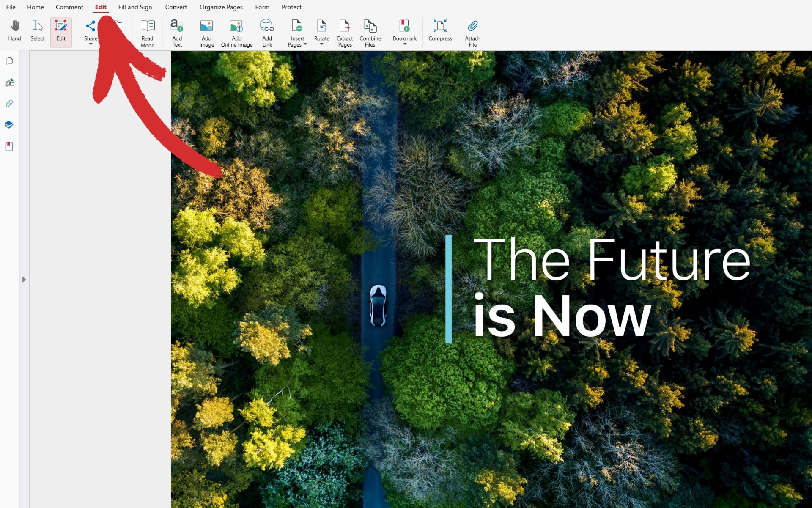Attach a file using Attach File
Image resolution: width=812 pixels, height=508 pixels.
pos(472,32)
